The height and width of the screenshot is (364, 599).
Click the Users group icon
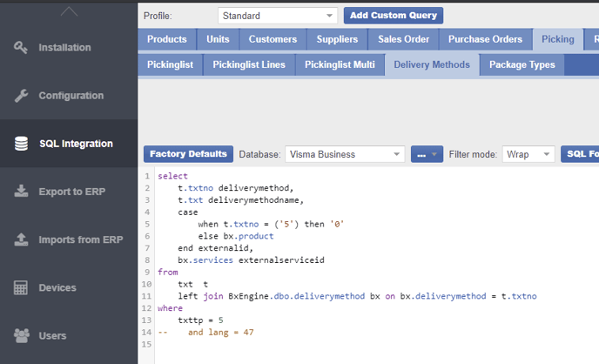[22, 336]
